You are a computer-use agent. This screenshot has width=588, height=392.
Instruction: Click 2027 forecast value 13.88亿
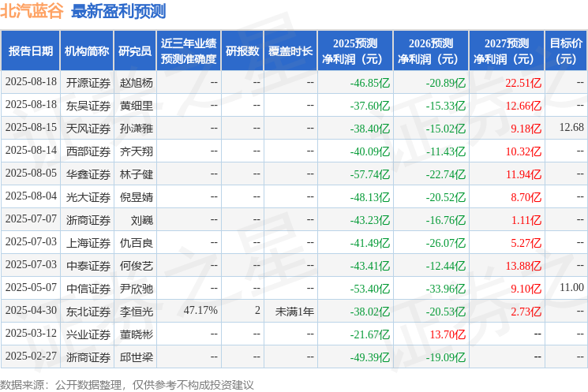coord(523,266)
